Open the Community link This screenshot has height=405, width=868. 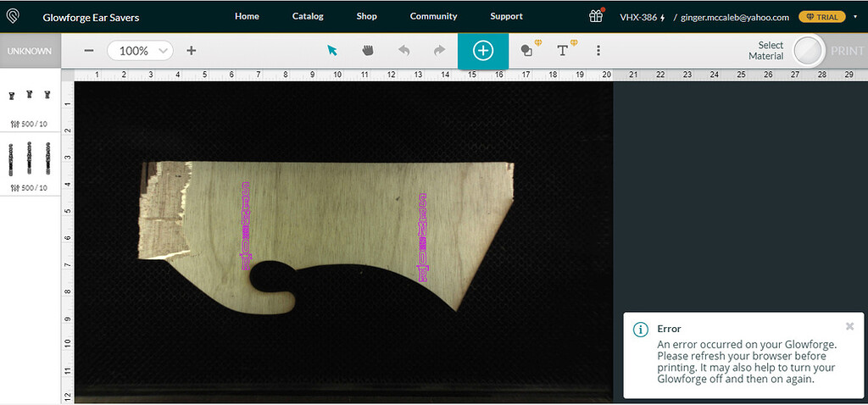click(433, 17)
